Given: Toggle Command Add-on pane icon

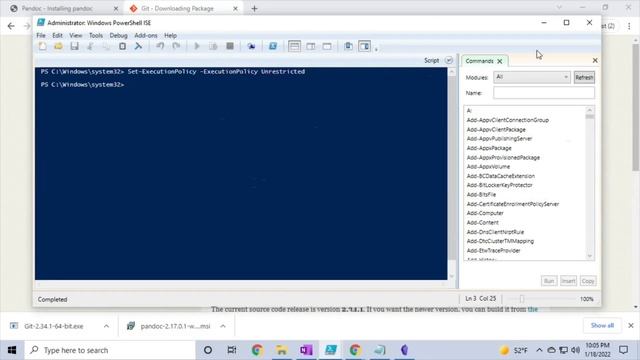Looking at the screenshot, I should (364, 46).
